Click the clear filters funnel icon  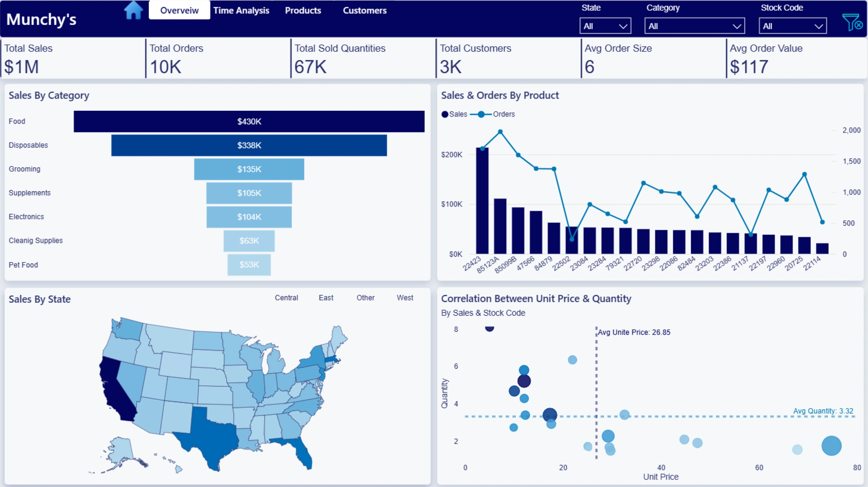pos(852,22)
